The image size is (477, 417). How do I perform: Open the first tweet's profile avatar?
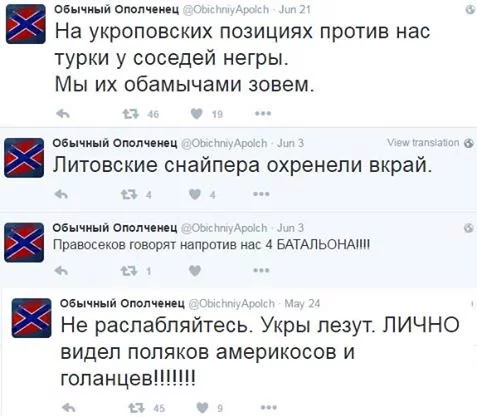click(26, 24)
